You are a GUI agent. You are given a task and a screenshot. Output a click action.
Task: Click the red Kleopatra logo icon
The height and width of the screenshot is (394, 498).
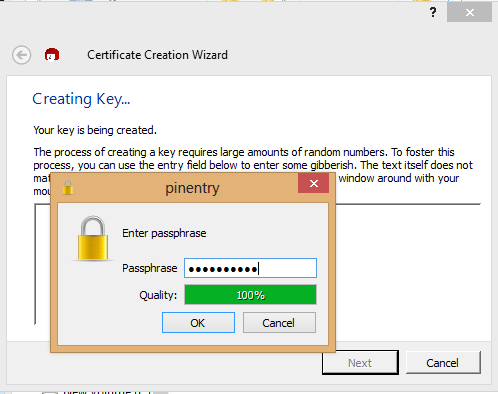(x=52, y=55)
